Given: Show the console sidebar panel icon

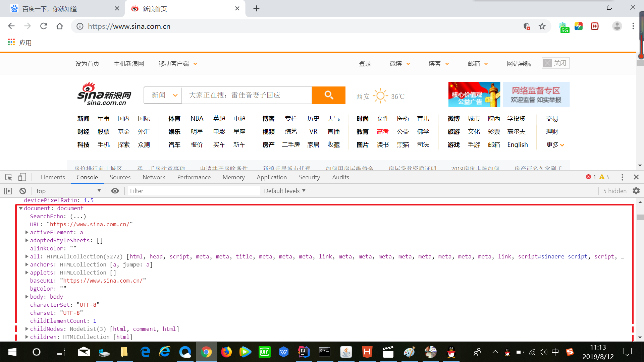Looking at the screenshot, I should click(x=8, y=191).
